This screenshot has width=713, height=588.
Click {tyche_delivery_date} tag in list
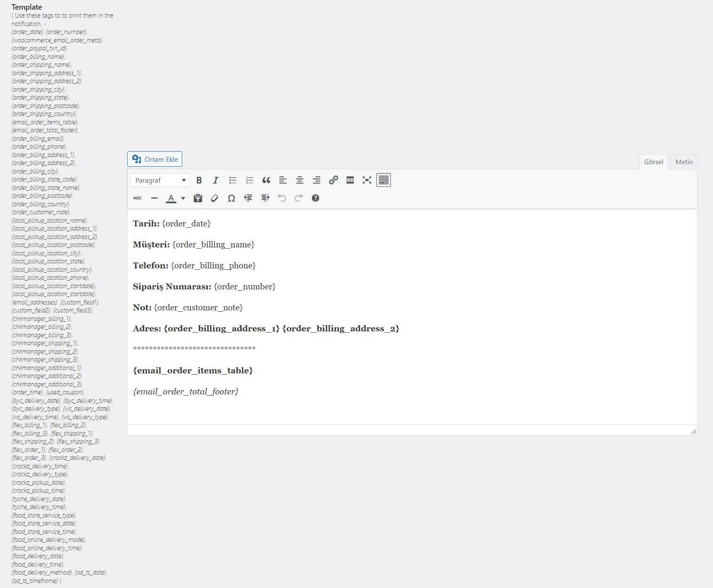pyautogui.click(x=39, y=499)
